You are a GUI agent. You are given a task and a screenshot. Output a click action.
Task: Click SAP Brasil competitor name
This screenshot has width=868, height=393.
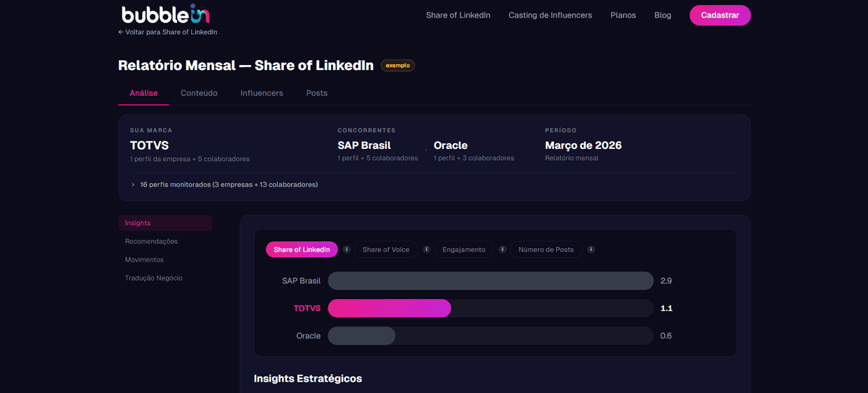[x=364, y=145]
